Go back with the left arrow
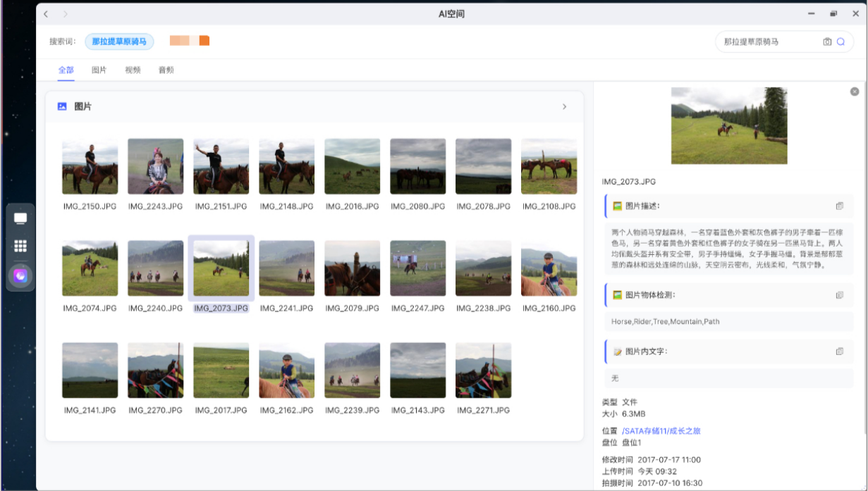Screen dimensions: 868x491 pyautogui.click(x=46, y=14)
